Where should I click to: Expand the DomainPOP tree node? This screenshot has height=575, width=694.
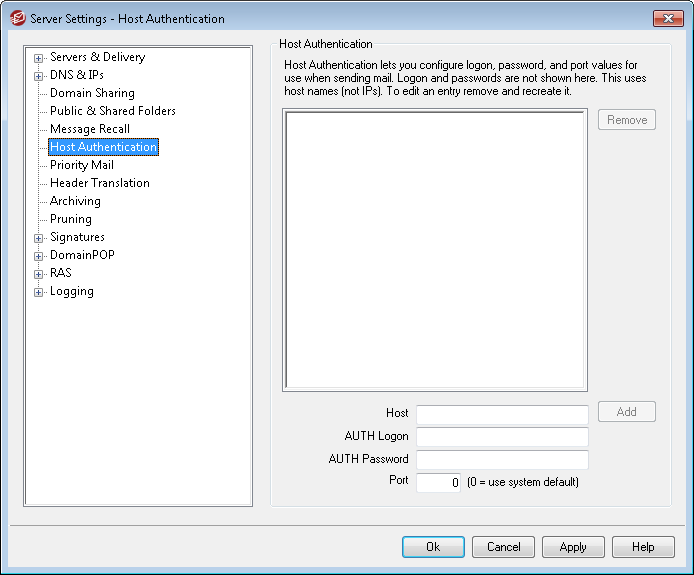pyautogui.click(x=39, y=256)
